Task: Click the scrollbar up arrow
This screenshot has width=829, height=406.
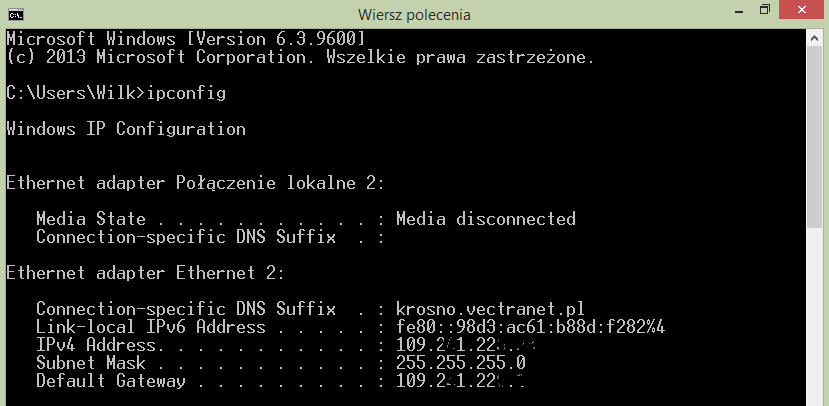Action: [814, 39]
